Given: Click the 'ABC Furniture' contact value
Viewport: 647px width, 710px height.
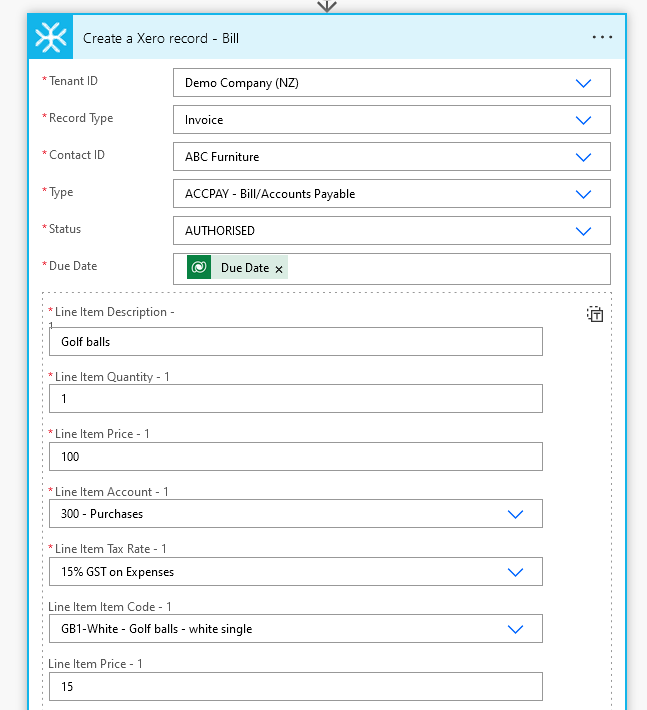Looking at the screenshot, I should tap(222, 157).
